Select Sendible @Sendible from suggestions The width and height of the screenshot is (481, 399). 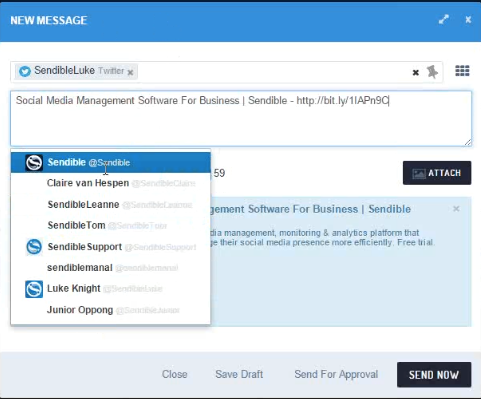tap(111, 162)
